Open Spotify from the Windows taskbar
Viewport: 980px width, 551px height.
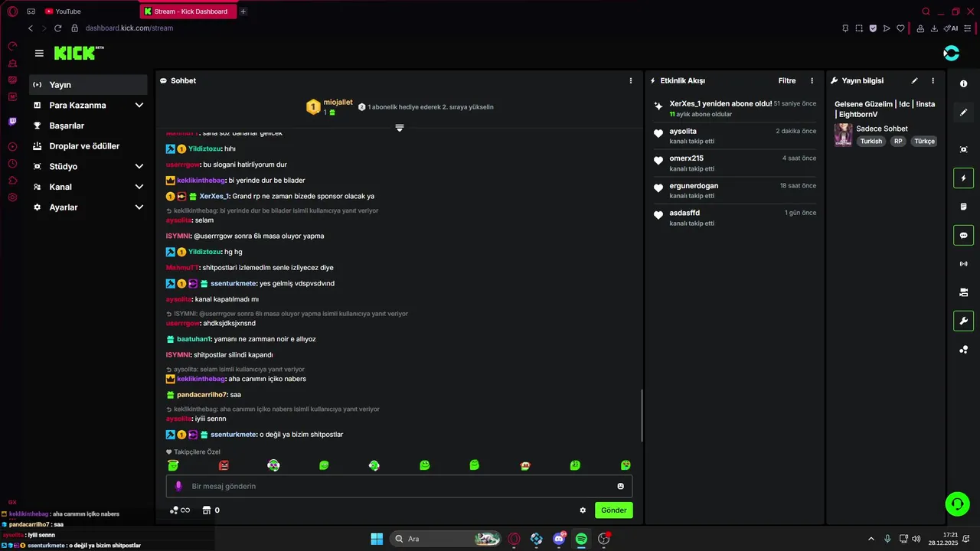click(581, 539)
